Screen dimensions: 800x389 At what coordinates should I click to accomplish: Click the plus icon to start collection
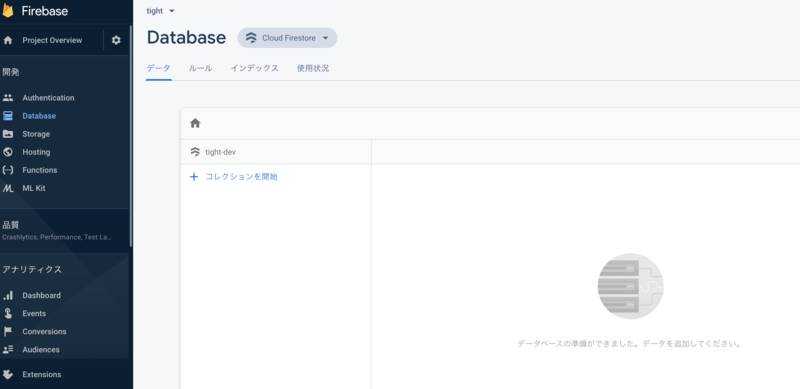pos(194,177)
